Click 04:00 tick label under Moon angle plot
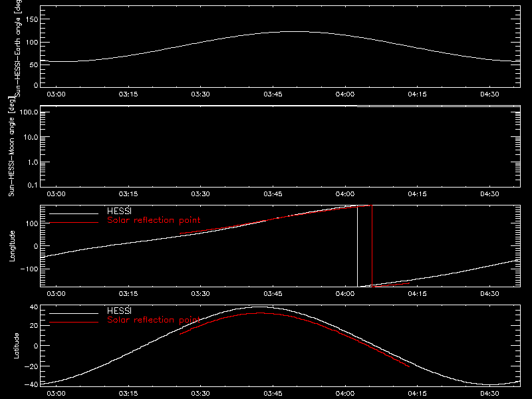 345,194
